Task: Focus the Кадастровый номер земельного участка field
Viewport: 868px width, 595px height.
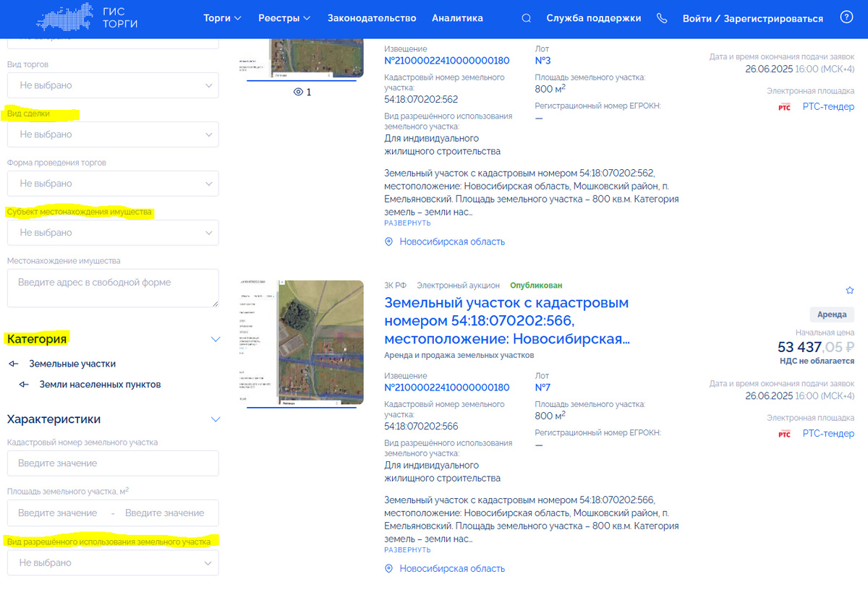Action: tap(113, 463)
